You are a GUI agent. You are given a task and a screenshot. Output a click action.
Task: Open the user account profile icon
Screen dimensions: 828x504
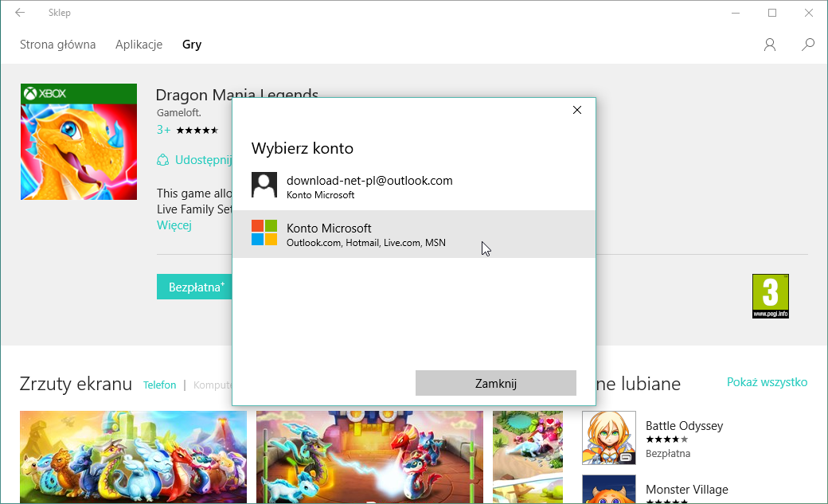point(770,45)
